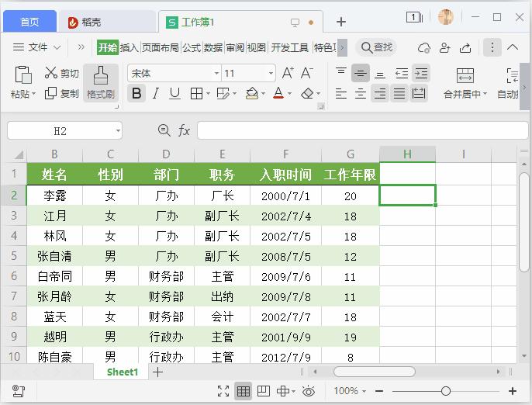Click the cell style icon

(223, 93)
